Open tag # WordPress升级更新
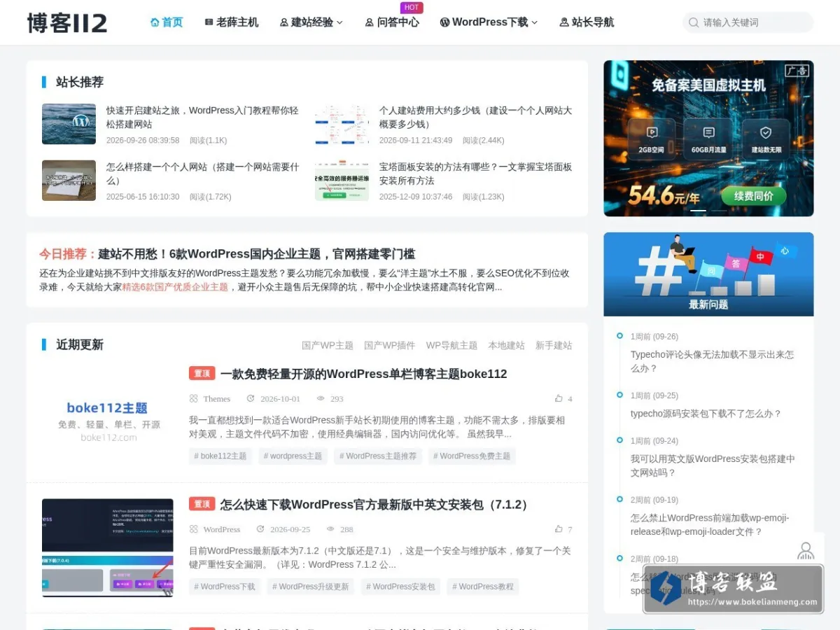The width and height of the screenshot is (840, 630). [310, 587]
